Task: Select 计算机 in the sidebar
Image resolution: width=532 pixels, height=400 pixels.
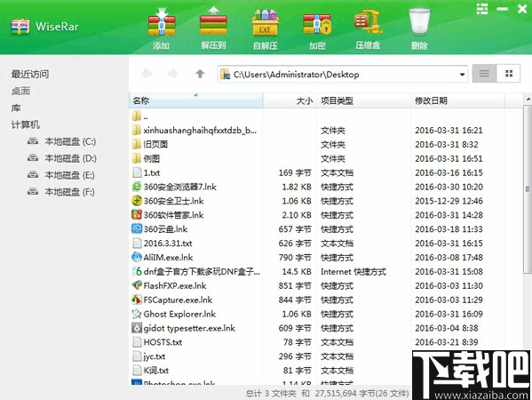Action: click(x=26, y=124)
